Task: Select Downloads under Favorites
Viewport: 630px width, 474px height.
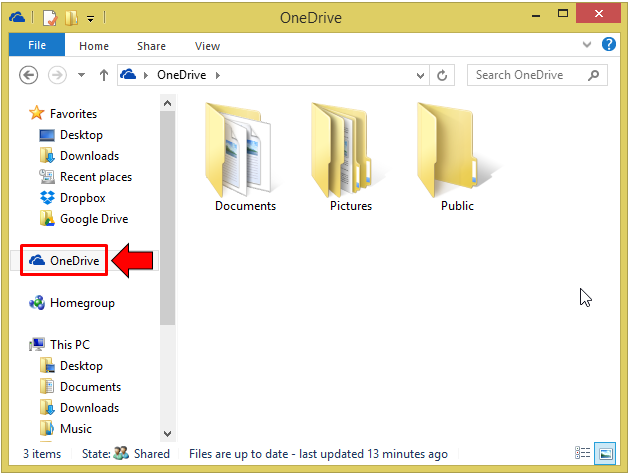Action: [x=89, y=156]
